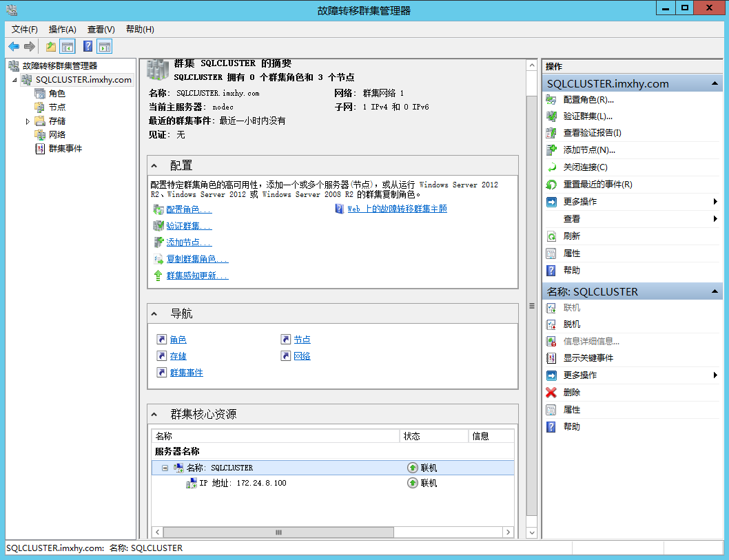This screenshot has width=729, height=560.
Task: Click 重置最近的事件(R) action
Action: (x=597, y=185)
